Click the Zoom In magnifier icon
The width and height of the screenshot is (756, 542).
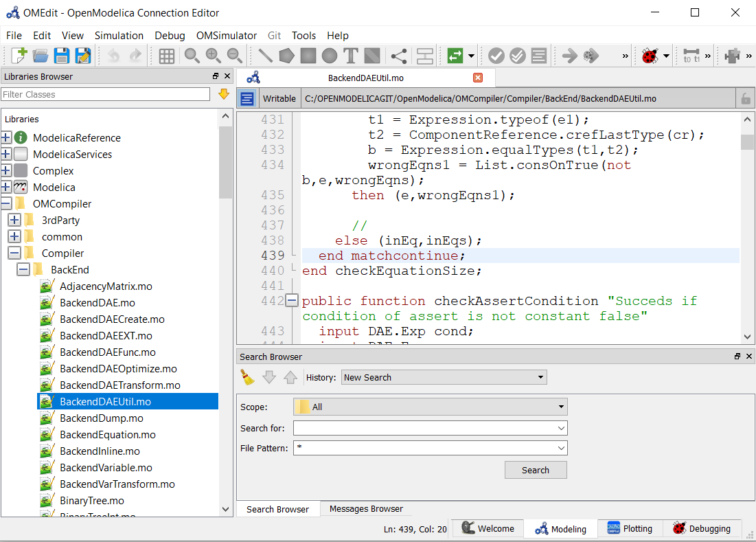point(214,56)
